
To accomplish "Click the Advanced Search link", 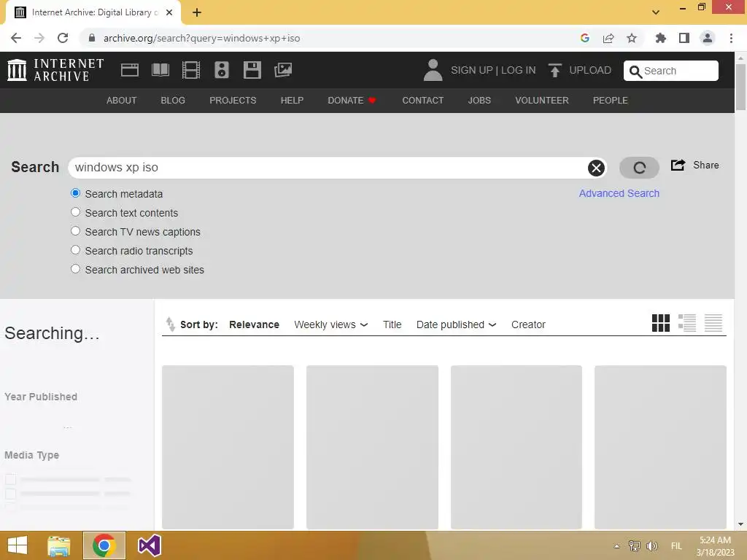I will 619,193.
